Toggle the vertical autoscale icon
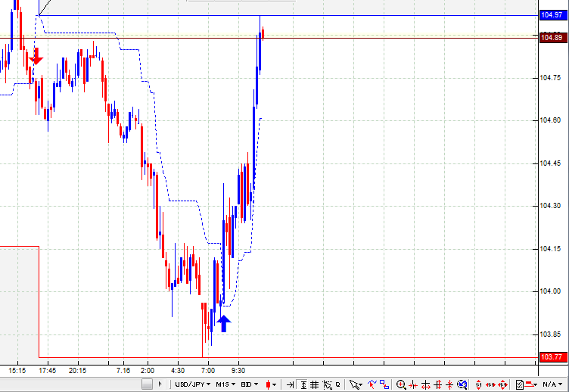The width and height of the screenshot is (569, 392). (303, 384)
